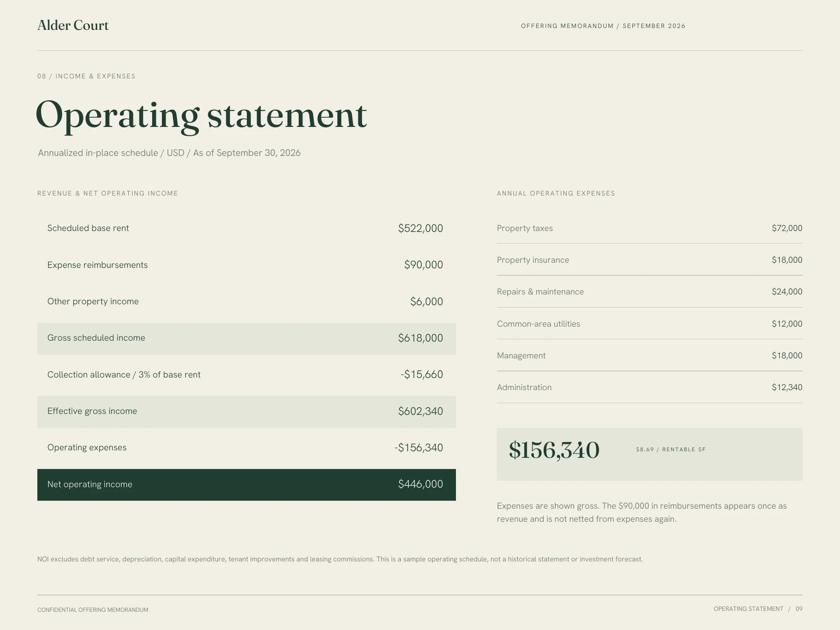Select the 'Offering Memorandum / September 2026' header text
The height and width of the screenshot is (630, 840).
[x=603, y=26]
